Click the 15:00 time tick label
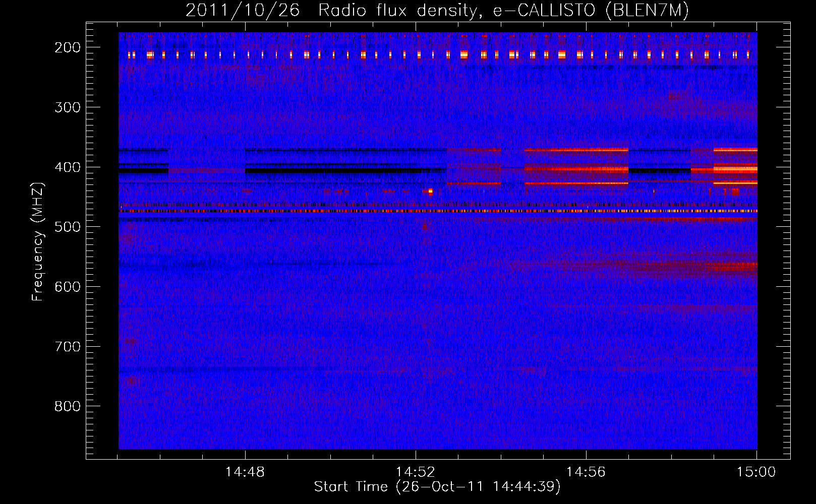 (x=756, y=472)
